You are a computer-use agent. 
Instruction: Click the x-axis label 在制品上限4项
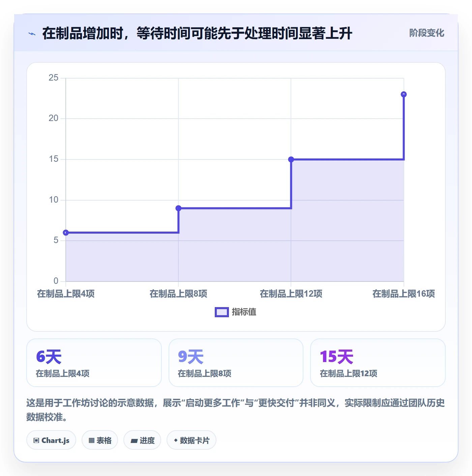click(x=66, y=294)
